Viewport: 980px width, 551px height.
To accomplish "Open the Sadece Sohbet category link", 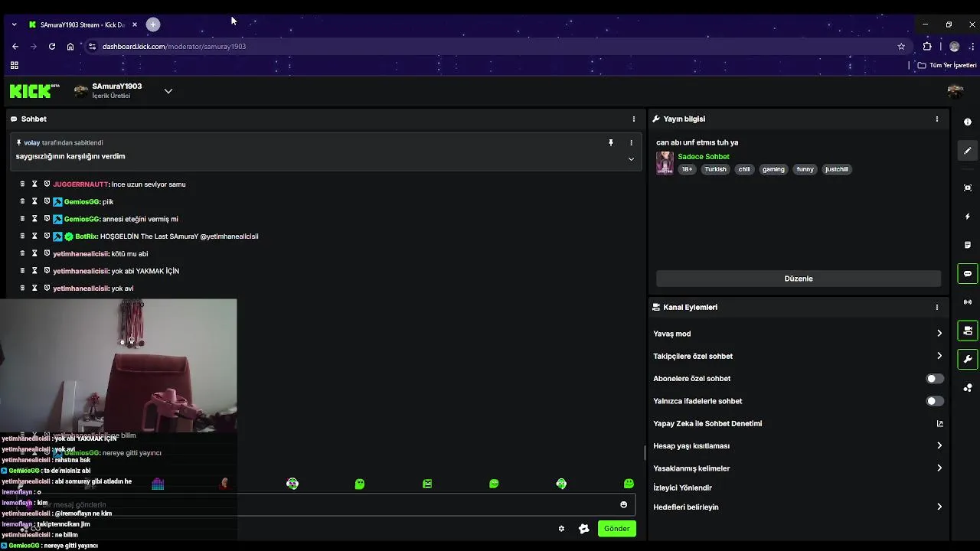I will coord(704,157).
